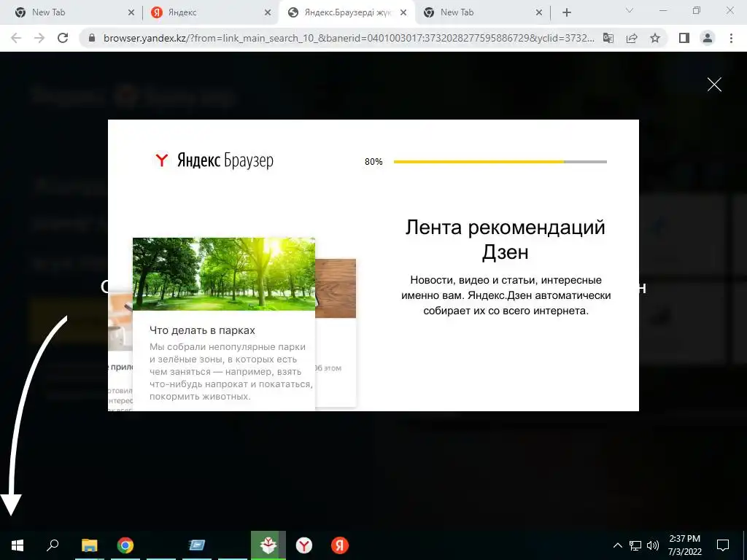Open the clock showing 2:37 PM

coord(684,545)
